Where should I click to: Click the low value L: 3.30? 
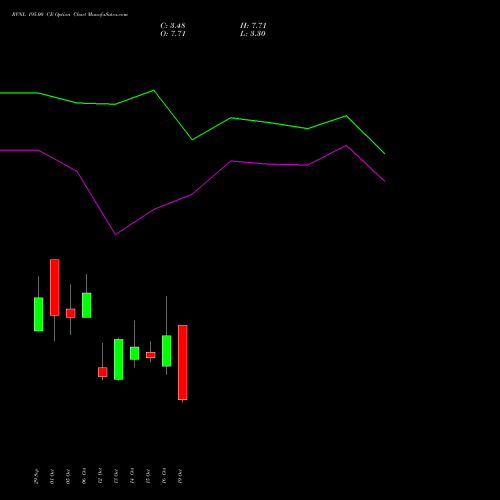click(x=253, y=34)
